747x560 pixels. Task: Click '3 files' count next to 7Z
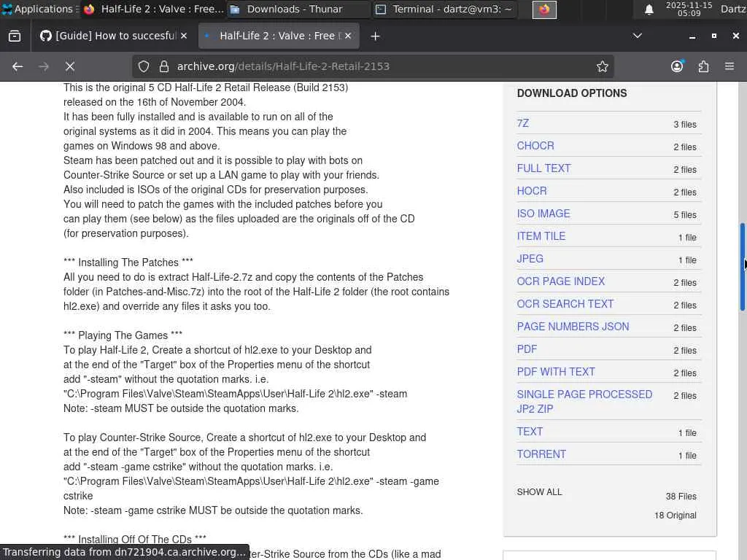click(x=684, y=124)
